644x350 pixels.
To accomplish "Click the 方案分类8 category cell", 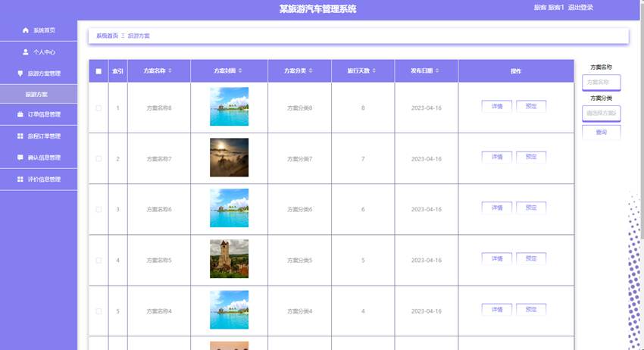I will click(300, 108).
